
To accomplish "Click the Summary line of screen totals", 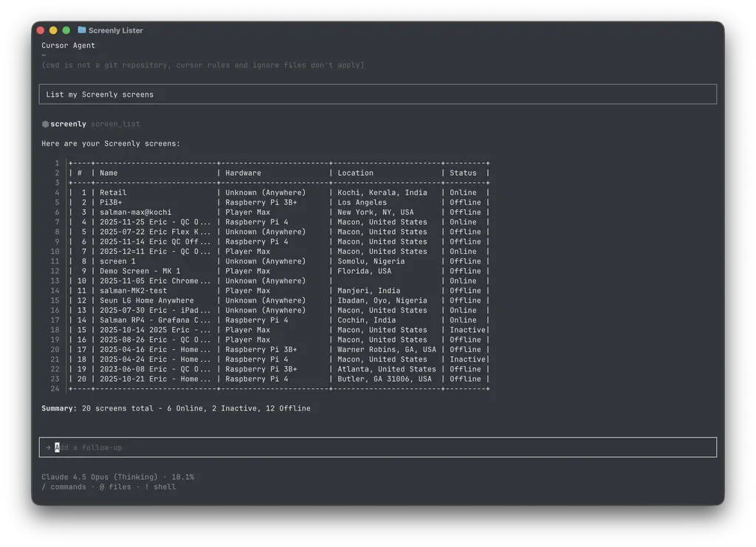I will click(x=176, y=408).
